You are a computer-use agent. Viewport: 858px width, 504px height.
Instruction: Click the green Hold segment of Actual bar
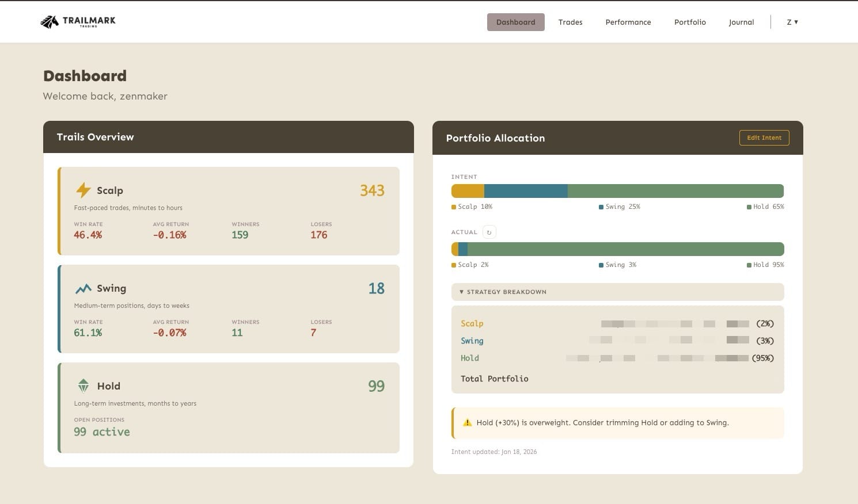click(625, 249)
